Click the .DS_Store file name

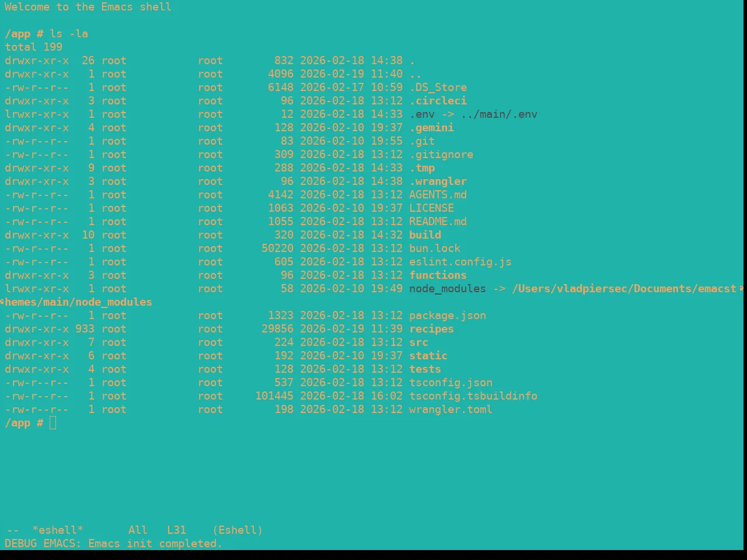pyautogui.click(x=438, y=87)
